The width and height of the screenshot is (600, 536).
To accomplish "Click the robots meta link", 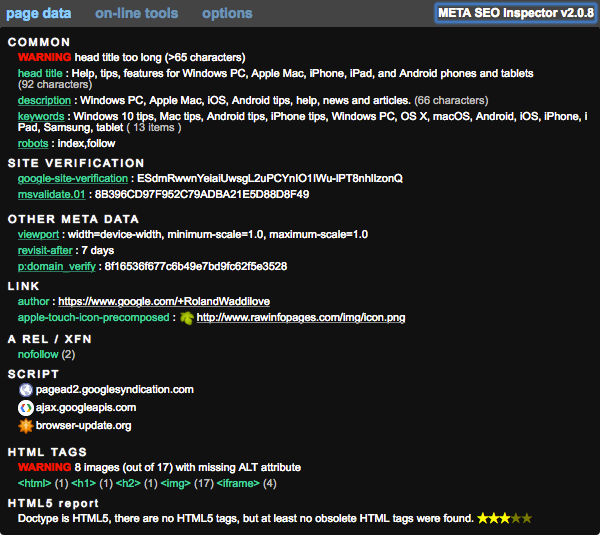I will pos(33,143).
